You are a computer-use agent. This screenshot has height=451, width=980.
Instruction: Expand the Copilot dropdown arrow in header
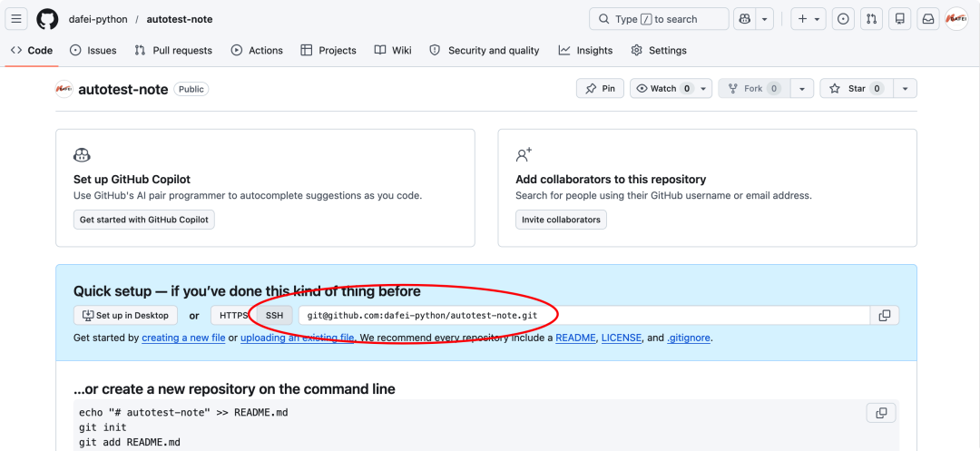click(764, 19)
